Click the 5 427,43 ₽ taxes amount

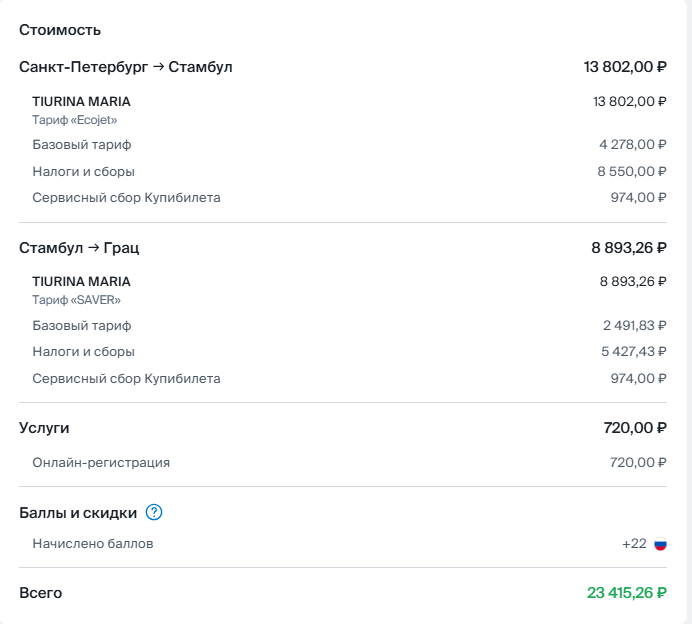tap(634, 352)
